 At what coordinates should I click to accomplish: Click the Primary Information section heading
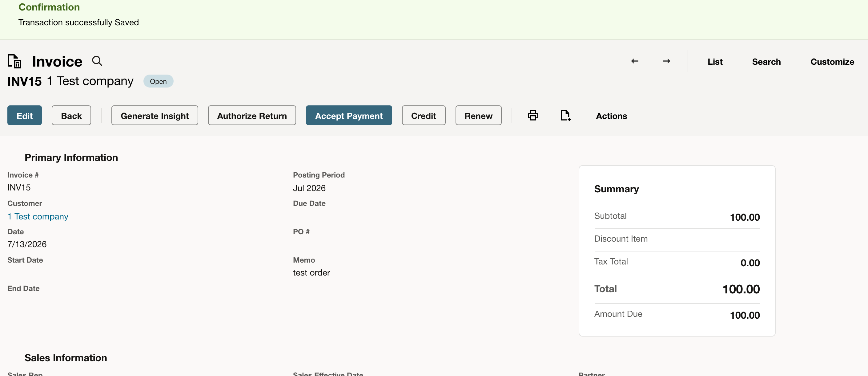[71, 157]
